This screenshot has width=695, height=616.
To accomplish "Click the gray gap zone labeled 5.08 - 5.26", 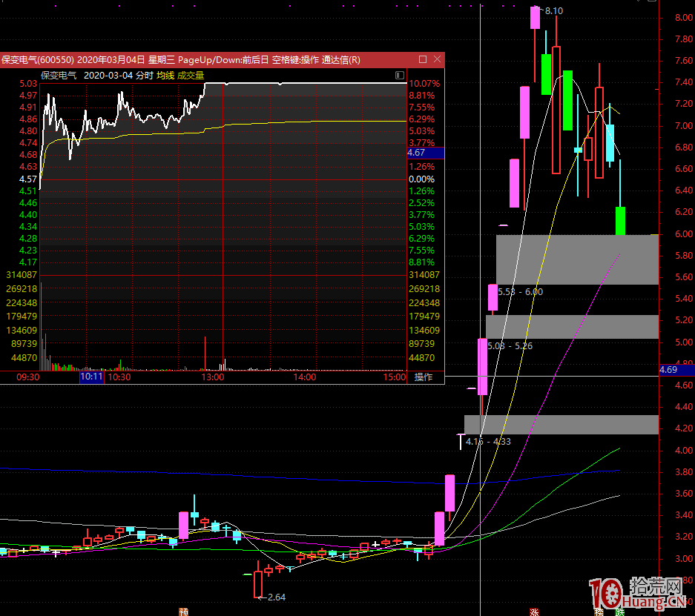I will pyautogui.click(x=572, y=327).
